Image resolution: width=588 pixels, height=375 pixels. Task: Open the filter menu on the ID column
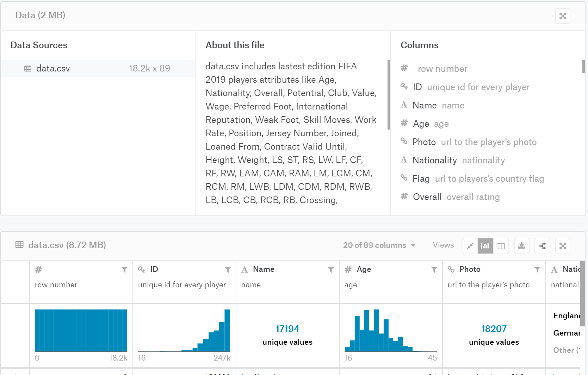tap(228, 269)
